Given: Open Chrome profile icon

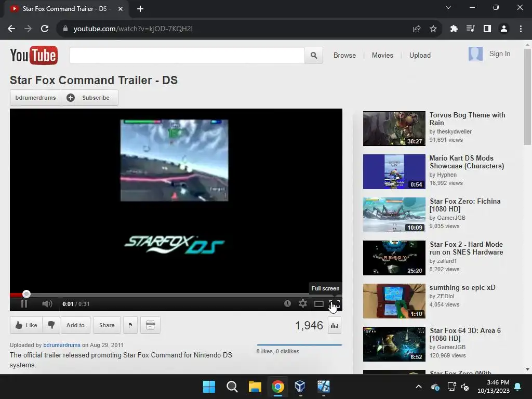Looking at the screenshot, I should [504, 29].
